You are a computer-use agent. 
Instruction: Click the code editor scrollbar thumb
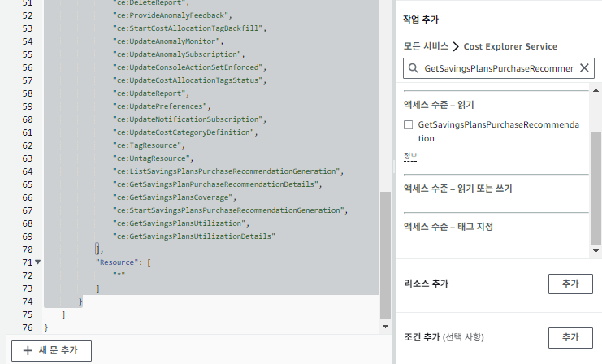pos(385,255)
